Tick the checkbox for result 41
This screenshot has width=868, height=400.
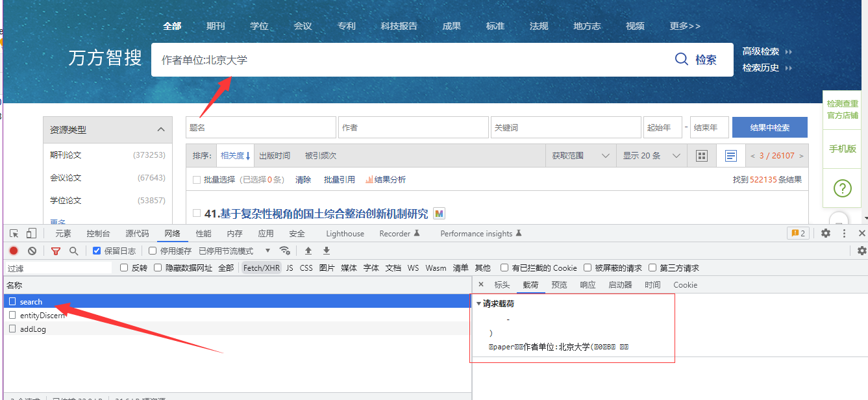197,213
